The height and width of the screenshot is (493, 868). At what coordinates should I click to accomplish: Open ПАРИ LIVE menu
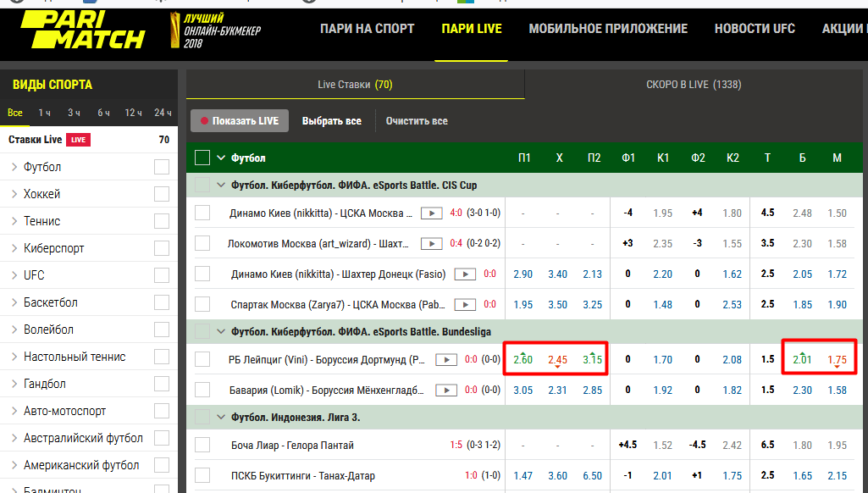coord(472,29)
